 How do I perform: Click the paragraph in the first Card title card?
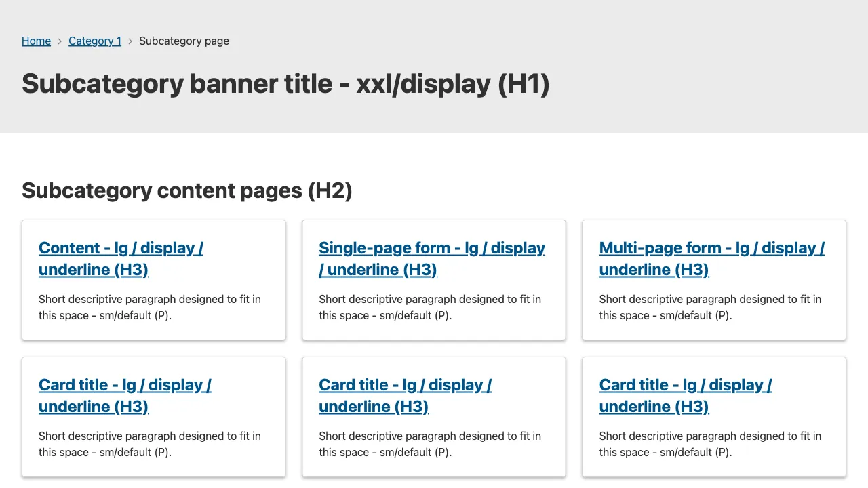pyautogui.click(x=149, y=444)
